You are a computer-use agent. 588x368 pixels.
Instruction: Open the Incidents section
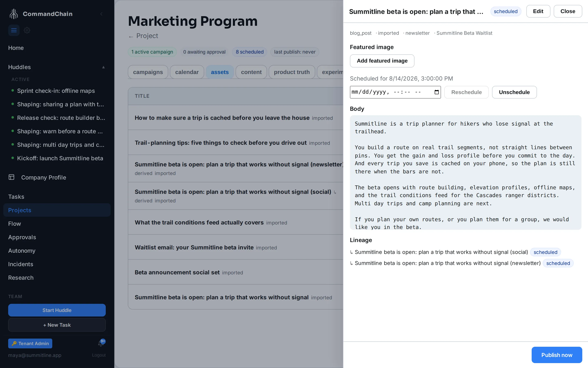(21, 264)
